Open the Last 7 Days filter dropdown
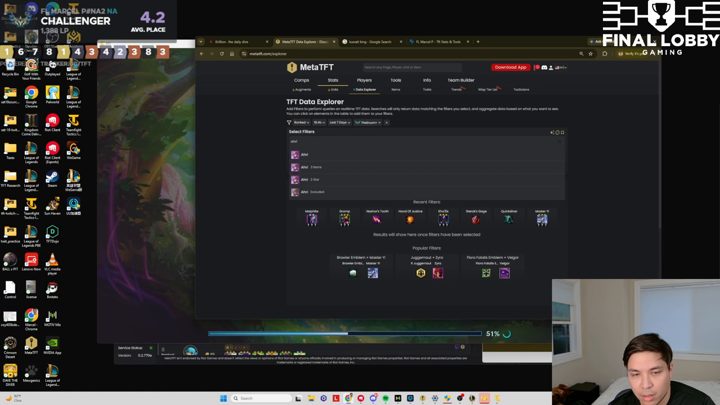This screenshot has height=405, width=720. [x=339, y=123]
